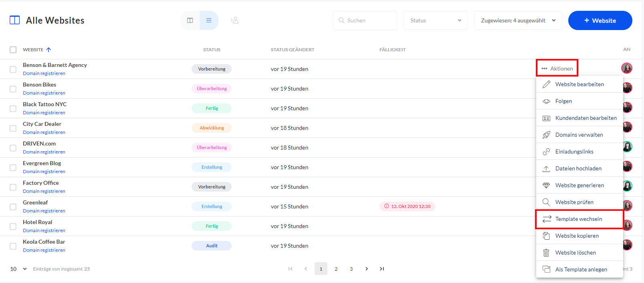644x283 pixels.
Task: Open Überarbeitung status of Benson Bikes
Action: (212, 89)
